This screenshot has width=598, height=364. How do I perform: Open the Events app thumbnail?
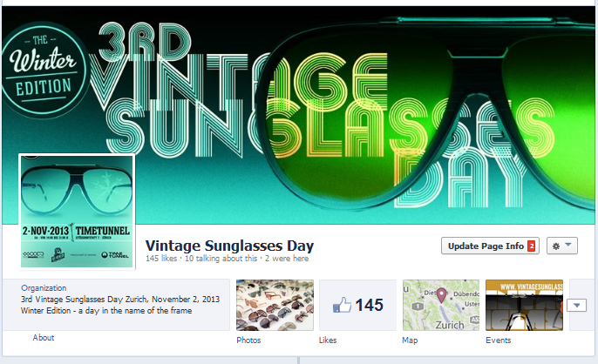pyautogui.click(x=524, y=305)
